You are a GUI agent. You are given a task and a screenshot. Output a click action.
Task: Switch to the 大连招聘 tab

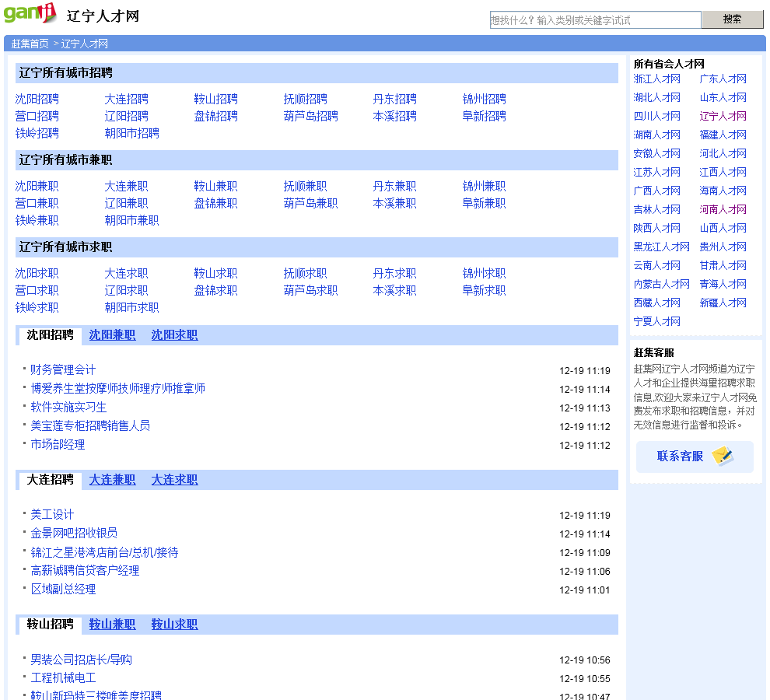coord(50,480)
